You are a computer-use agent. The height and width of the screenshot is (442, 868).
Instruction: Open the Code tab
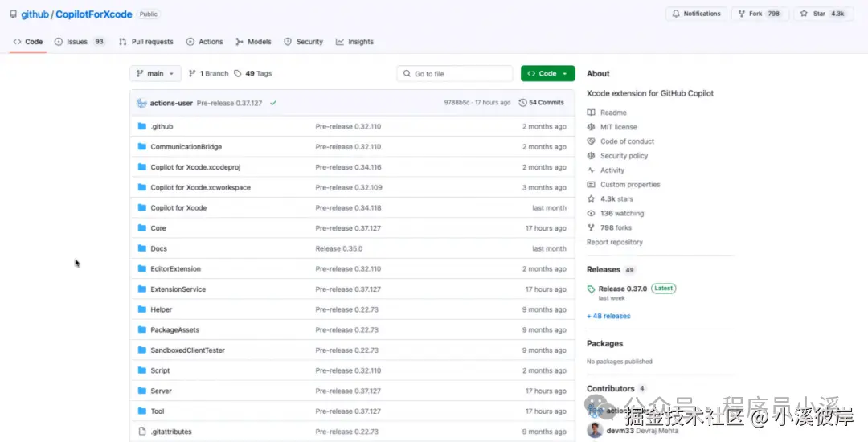click(27, 42)
